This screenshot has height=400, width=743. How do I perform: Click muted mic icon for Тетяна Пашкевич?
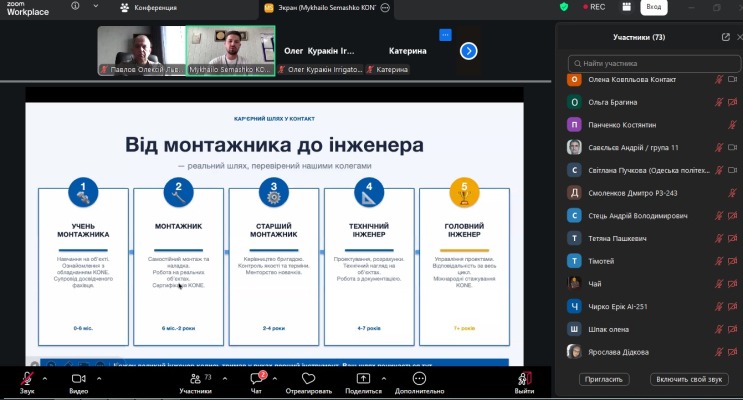click(x=719, y=238)
